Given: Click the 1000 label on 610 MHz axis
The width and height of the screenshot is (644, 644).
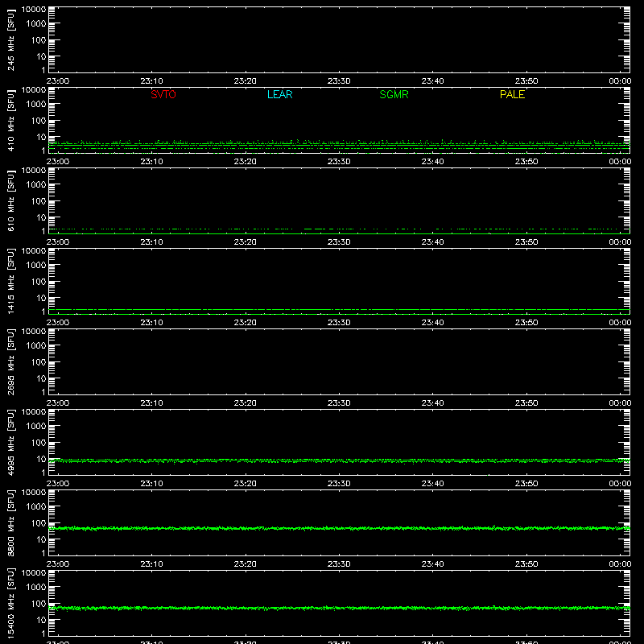Looking at the screenshot, I should pyautogui.click(x=36, y=184).
